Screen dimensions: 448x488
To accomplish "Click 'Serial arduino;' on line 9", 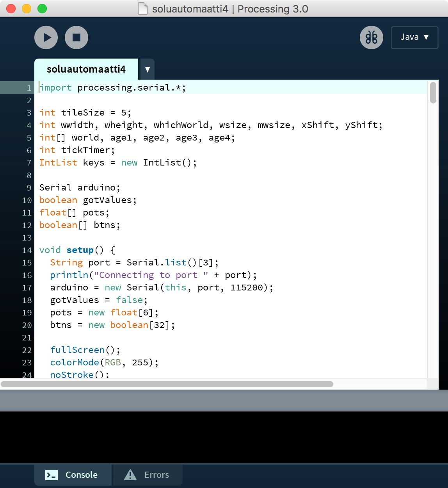I will coord(80,187).
